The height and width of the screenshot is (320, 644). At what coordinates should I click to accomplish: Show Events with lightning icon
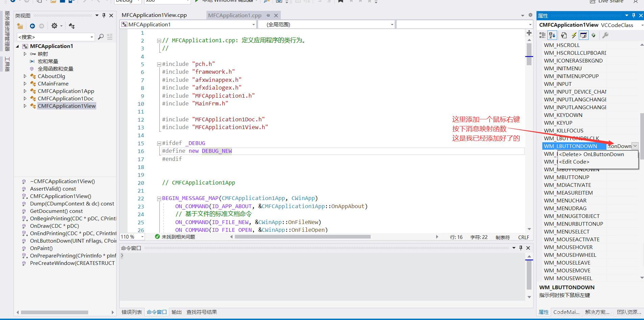tap(574, 35)
